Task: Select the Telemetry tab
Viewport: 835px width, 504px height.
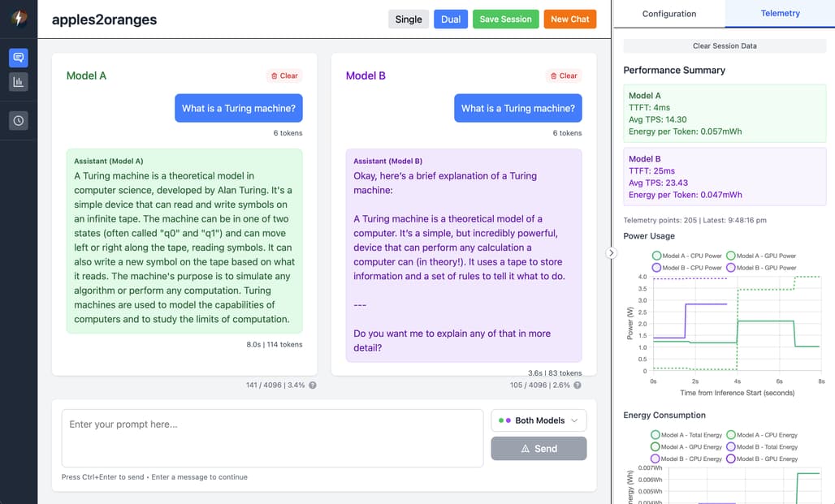Action: coord(780,14)
